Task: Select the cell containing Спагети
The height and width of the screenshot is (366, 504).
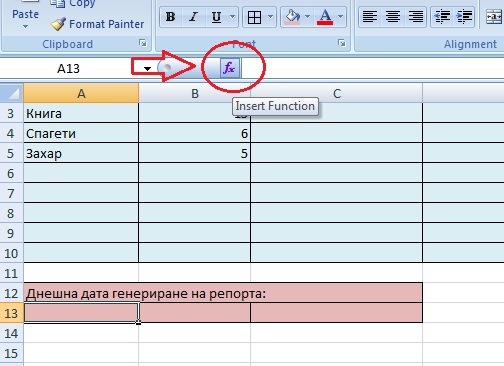Action: click(x=81, y=133)
